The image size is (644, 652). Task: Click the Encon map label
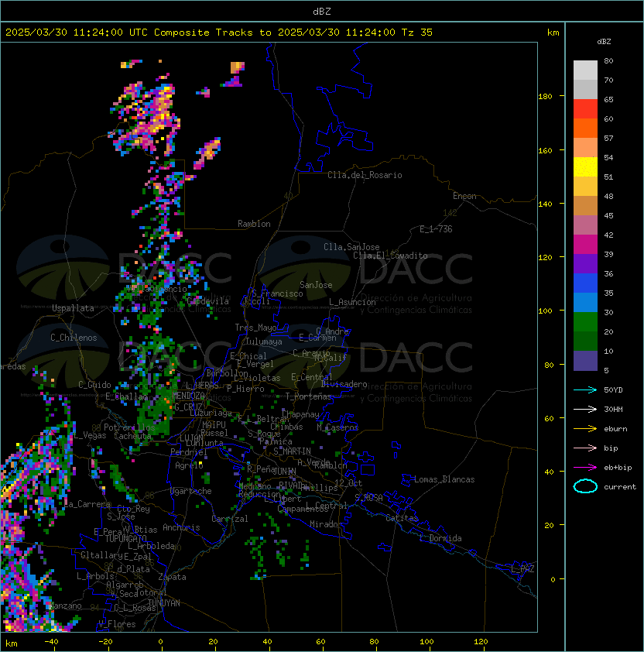pos(464,196)
